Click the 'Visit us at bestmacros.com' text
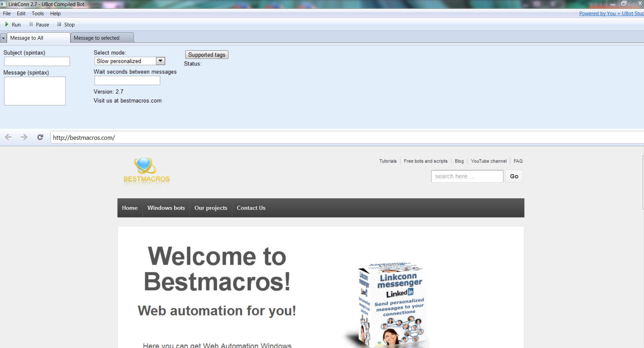The width and height of the screenshot is (644, 348). click(x=128, y=101)
